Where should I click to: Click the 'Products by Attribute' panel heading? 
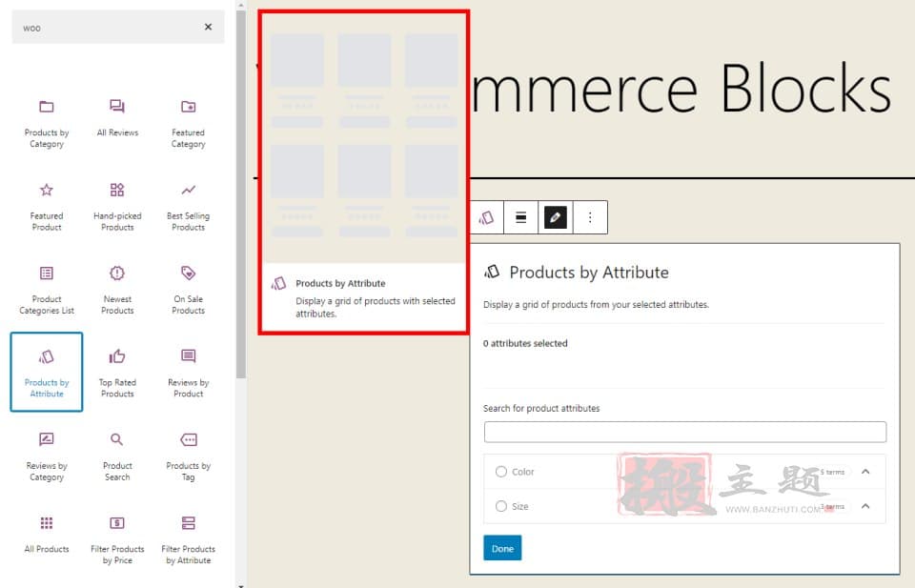pos(589,273)
